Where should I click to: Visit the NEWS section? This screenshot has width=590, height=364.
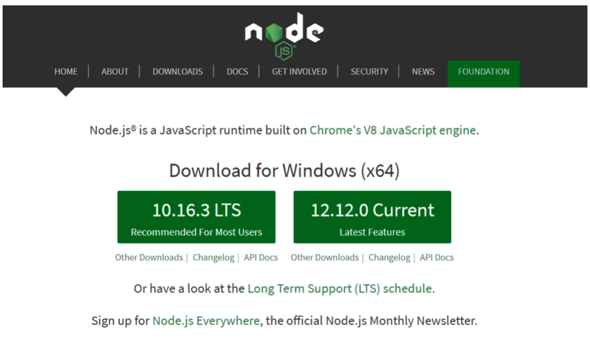(x=423, y=71)
